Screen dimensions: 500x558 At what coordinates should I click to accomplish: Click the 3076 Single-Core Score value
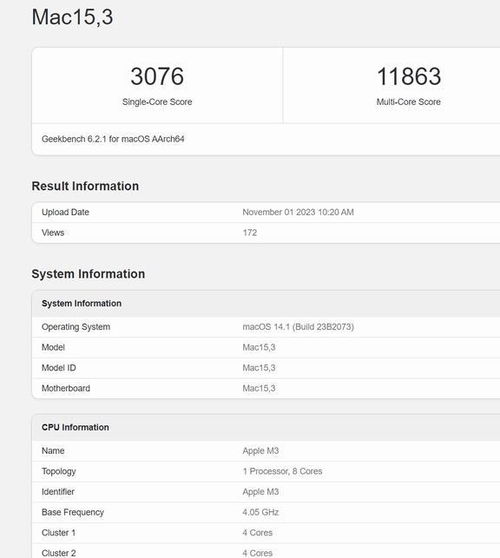point(157,76)
